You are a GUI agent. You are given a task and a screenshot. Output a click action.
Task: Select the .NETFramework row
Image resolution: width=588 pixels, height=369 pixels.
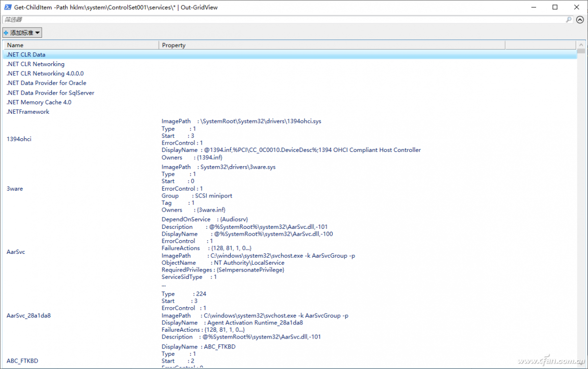pyautogui.click(x=28, y=112)
